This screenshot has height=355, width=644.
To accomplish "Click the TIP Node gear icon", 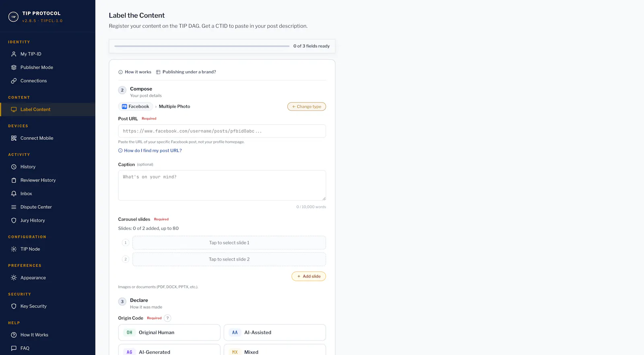I will [14, 249].
